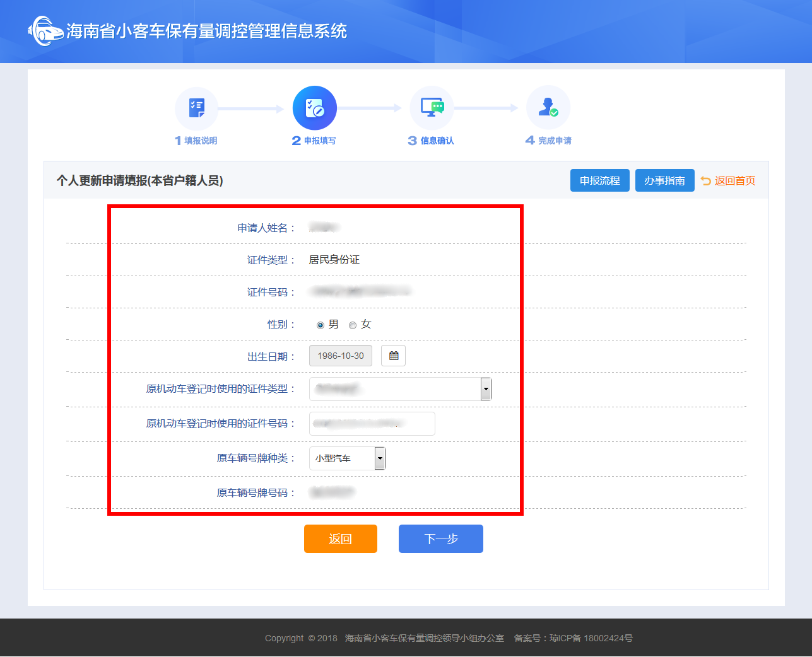Expand the 原机动车登记证件类型 dropdown
812x657 pixels.
pos(485,389)
